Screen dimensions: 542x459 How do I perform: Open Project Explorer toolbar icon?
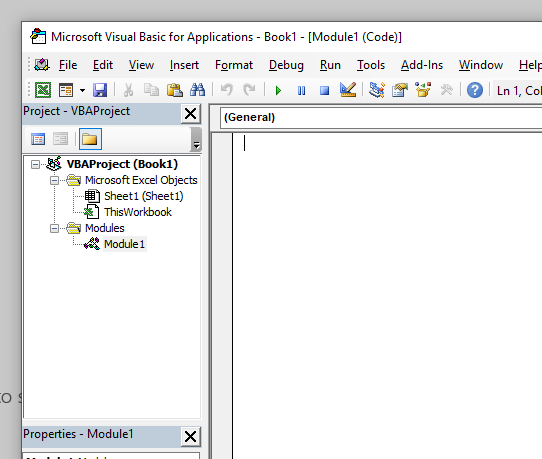click(377, 90)
